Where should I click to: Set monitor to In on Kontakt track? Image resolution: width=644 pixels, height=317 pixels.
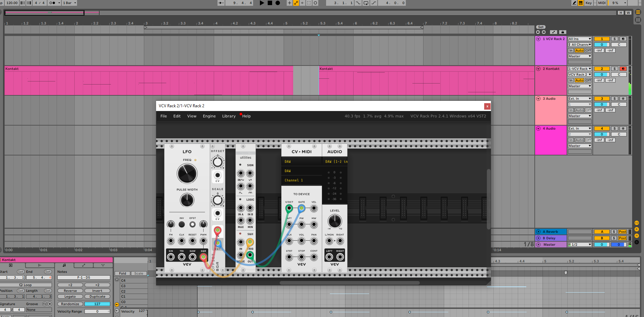(571, 80)
